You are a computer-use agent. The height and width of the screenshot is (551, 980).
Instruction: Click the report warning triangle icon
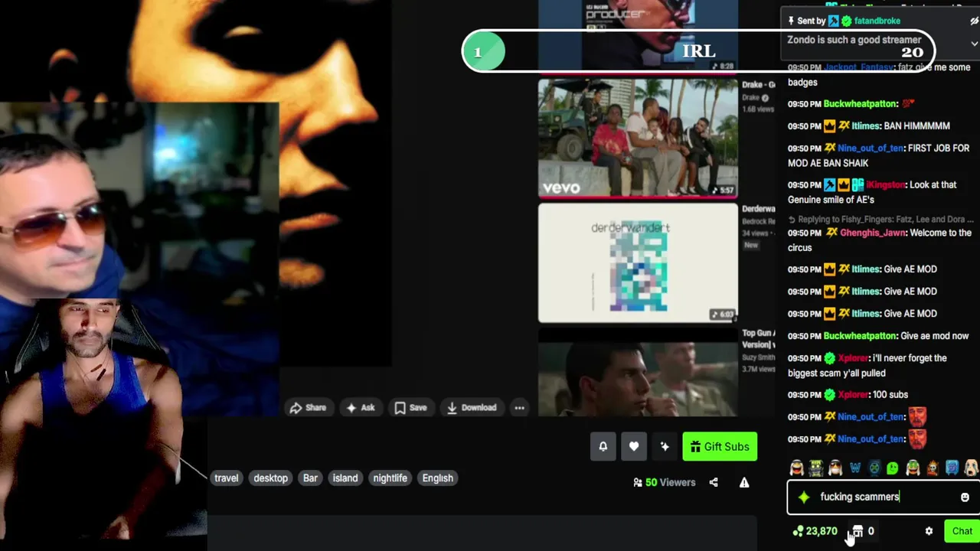[744, 482]
